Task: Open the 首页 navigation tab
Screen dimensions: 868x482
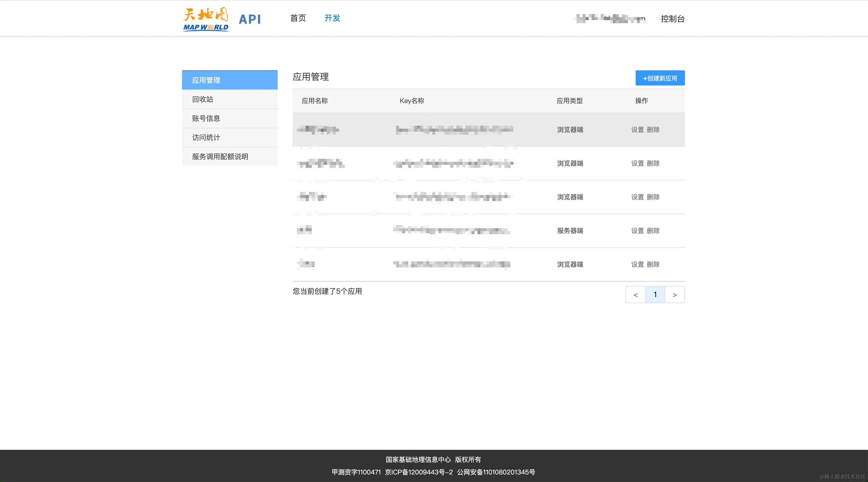Action: (298, 18)
